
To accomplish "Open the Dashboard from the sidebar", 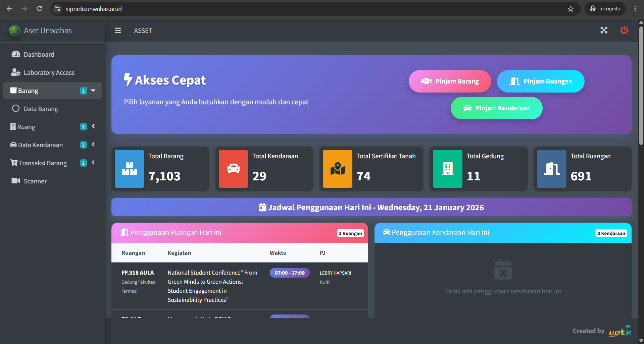I will [39, 54].
